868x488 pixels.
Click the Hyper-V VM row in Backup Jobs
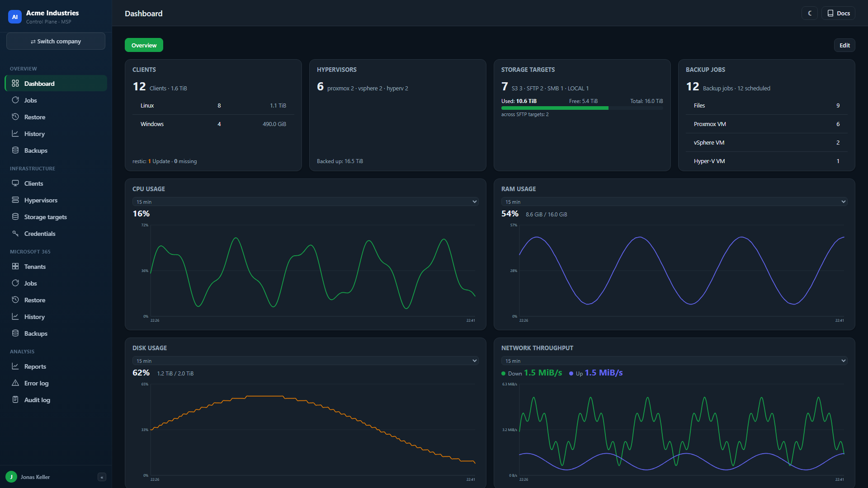tap(767, 161)
